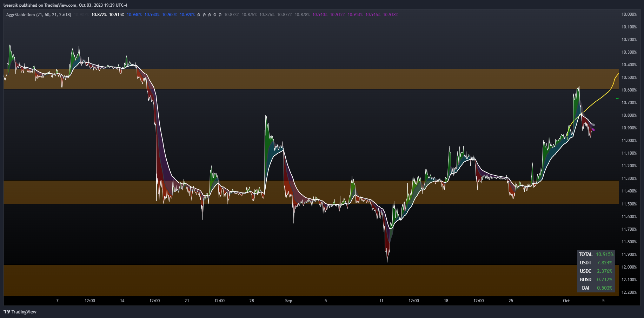Click the 10.918% magenta legend value
Screen dimensions: 644x318
(x=390, y=15)
